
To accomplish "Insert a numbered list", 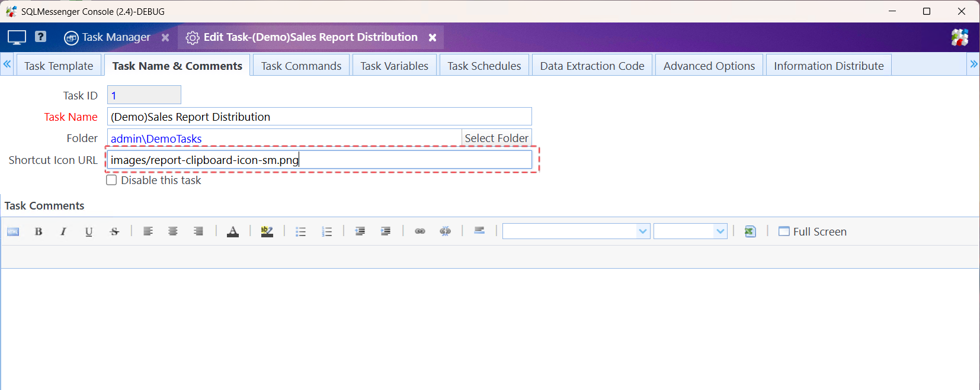I will (x=326, y=231).
